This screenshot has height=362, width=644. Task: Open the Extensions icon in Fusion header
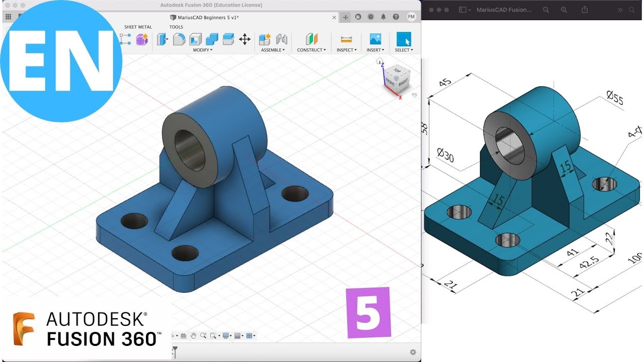(358, 17)
